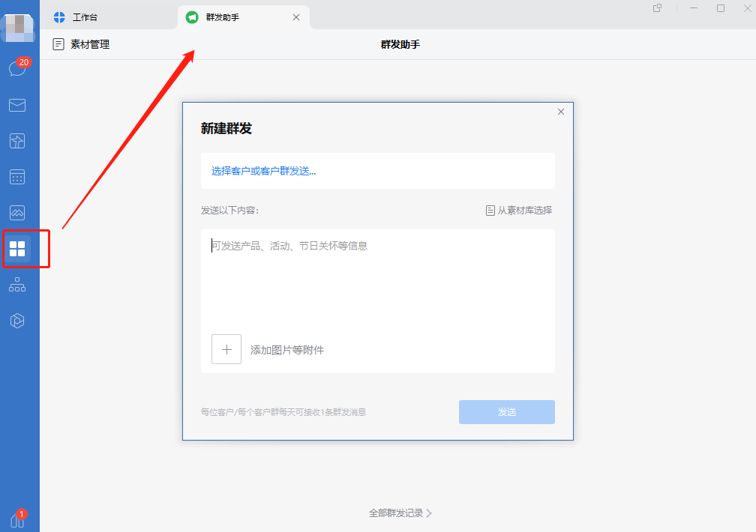Select the gallery icon above the workbench grid
756x532 pixels.
18,213
